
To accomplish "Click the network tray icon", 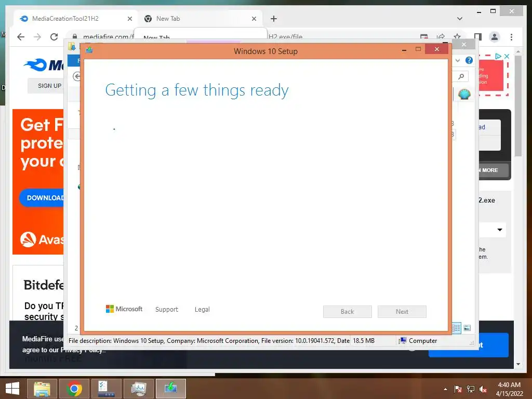I will point(471,389).
